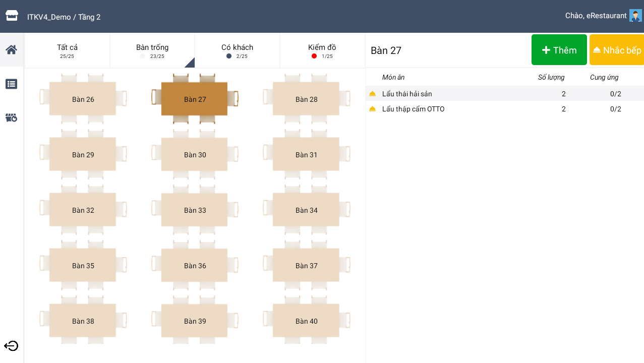Click the Món ăn column header

coord(393,77)
